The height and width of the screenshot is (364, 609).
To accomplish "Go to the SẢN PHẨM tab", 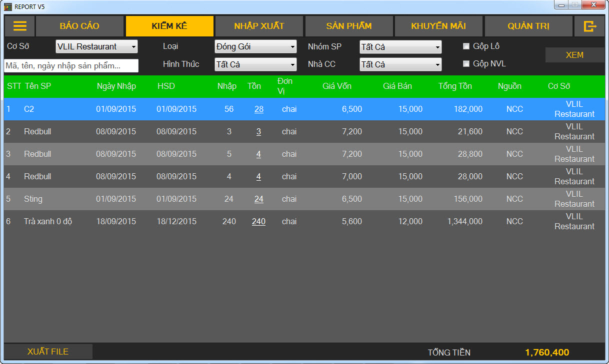I will tap(349, 26).
